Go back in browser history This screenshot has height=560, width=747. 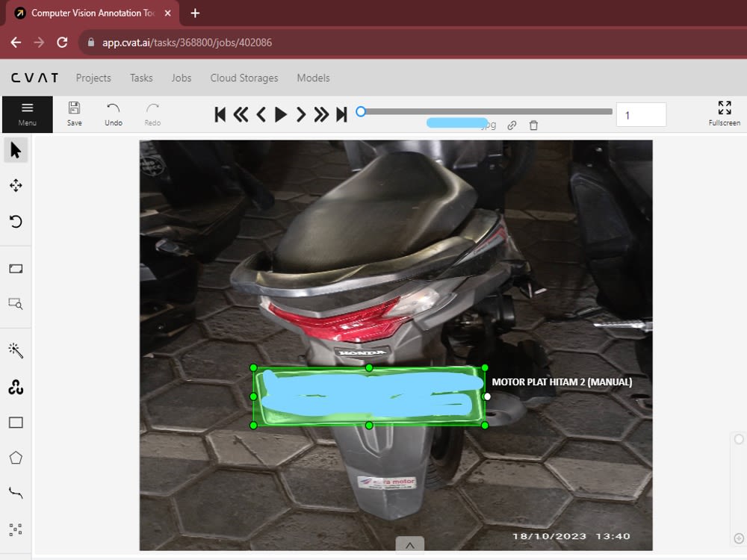point(16,43)
